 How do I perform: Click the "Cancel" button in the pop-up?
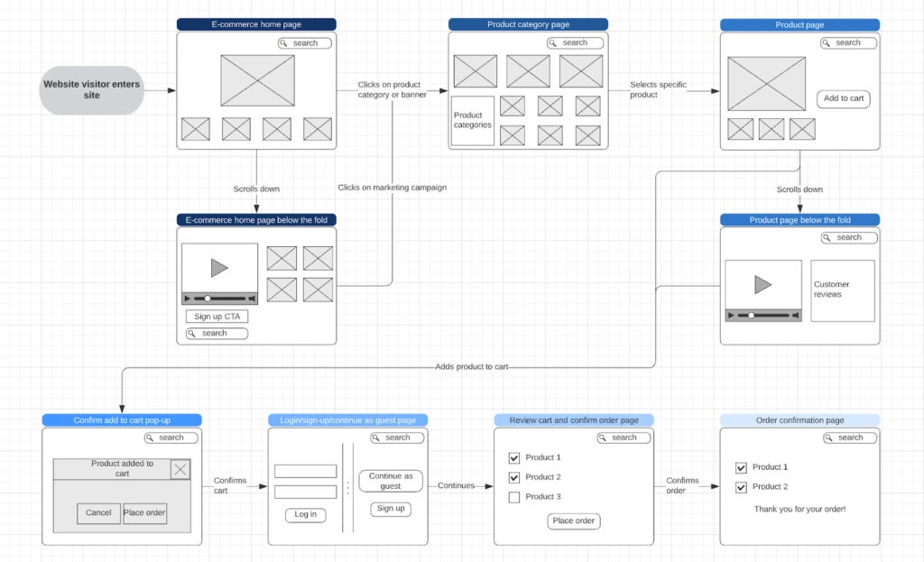98,513
